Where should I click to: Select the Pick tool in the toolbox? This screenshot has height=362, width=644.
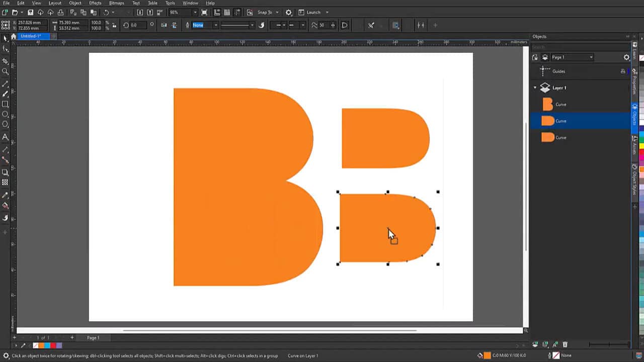(x=6, y=38)
